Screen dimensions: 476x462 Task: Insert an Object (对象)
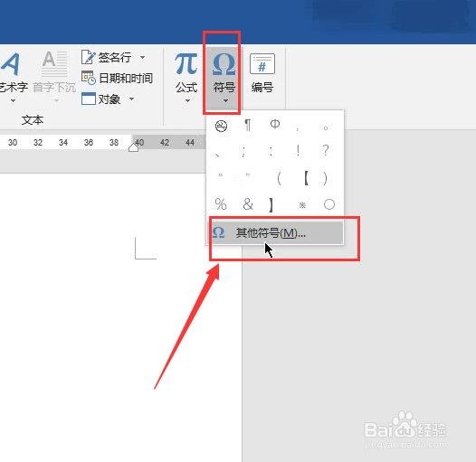pos(101,99)
